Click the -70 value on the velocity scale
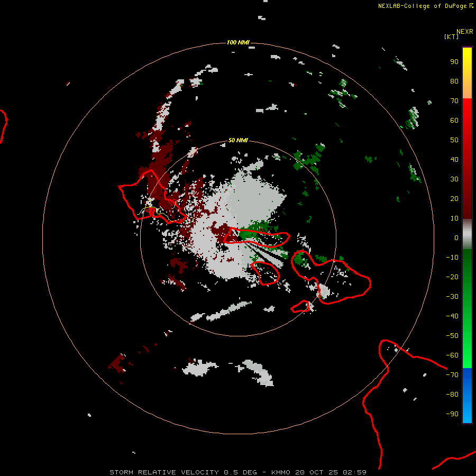The height and width of the screenshot is (476, 476). (x=452, y=375)
